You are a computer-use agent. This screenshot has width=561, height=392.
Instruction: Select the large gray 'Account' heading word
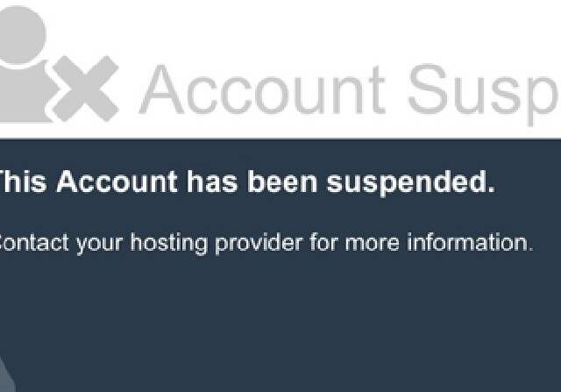(x=263, y=89)
